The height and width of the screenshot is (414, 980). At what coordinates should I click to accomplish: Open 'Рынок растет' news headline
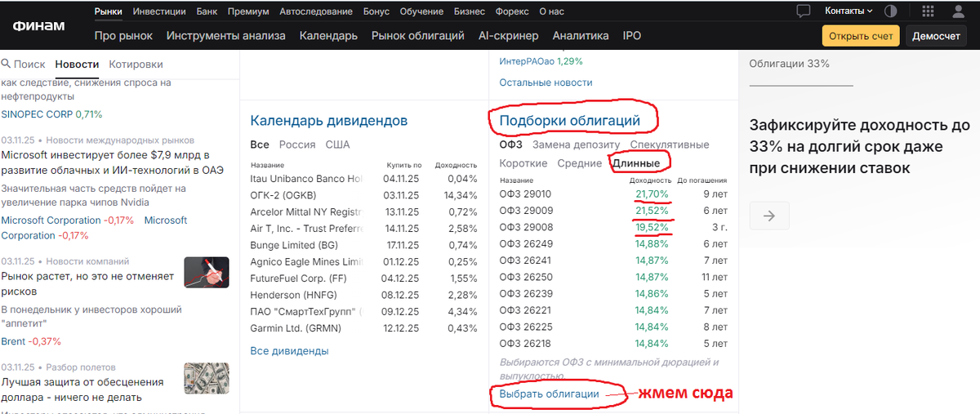click(x=88, y=284)
